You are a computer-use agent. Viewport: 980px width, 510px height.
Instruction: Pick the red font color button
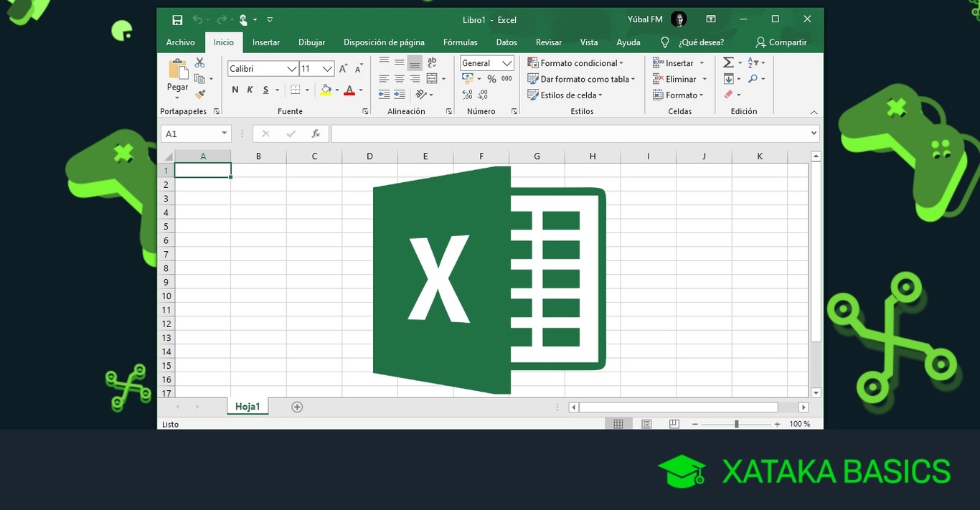pyautogui.click(x=349, y=90)
